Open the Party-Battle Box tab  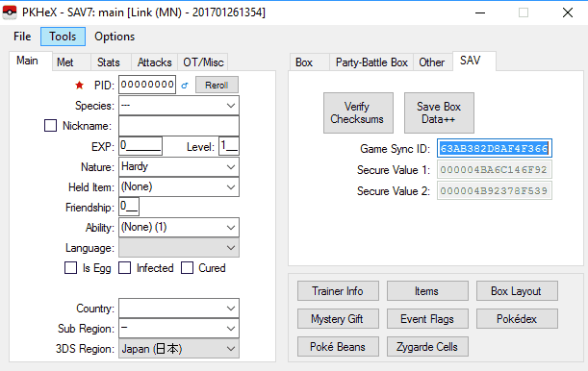tap(371, 62)
